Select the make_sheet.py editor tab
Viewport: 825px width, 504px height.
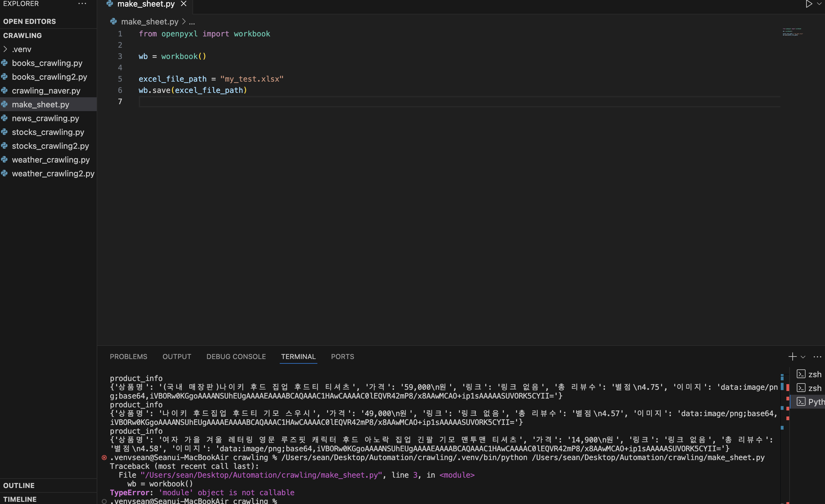coord(146,4)
